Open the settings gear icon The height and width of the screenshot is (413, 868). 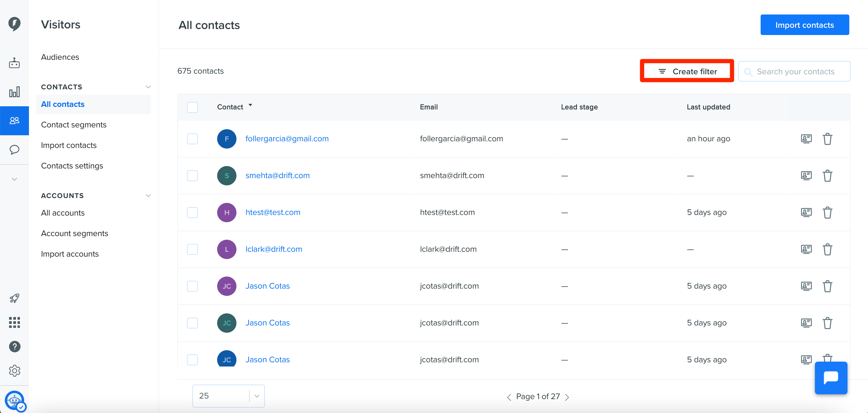(x=14, y=370)
